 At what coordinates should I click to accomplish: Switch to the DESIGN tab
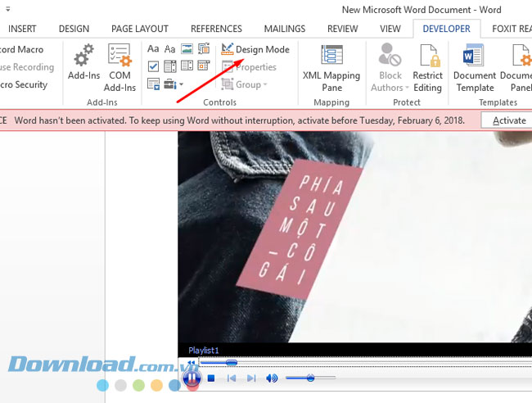[x=74, y=29]
